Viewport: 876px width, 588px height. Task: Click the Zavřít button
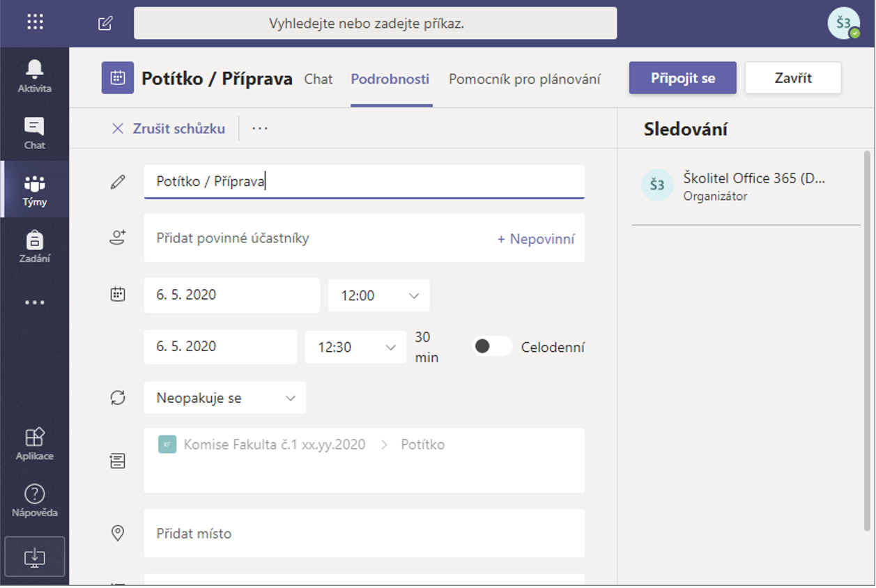[x=793, y=78]
